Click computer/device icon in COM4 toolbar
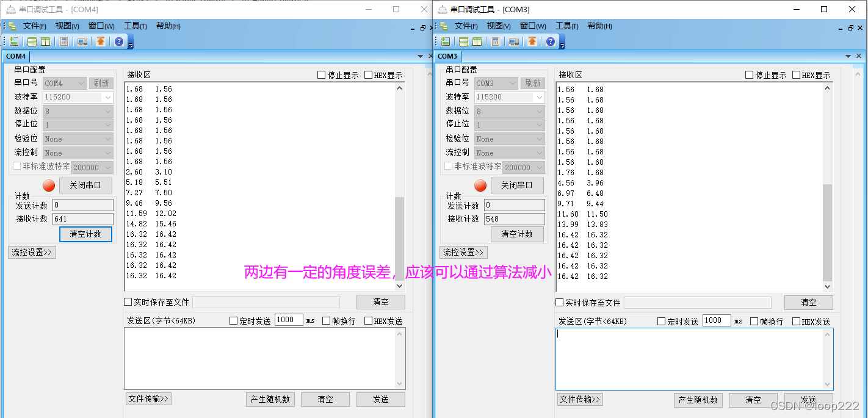Viewport: 868px width, 418px height. coord(82,41)
